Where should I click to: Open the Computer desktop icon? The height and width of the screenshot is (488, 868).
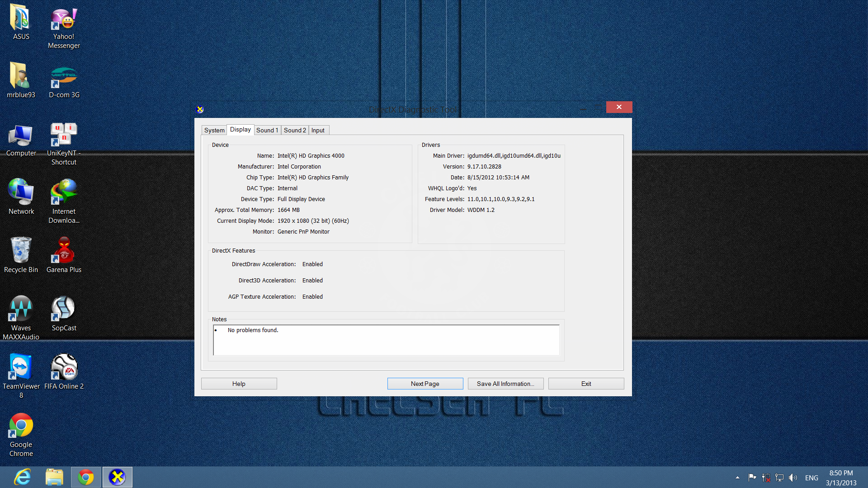tap(21, 140)
